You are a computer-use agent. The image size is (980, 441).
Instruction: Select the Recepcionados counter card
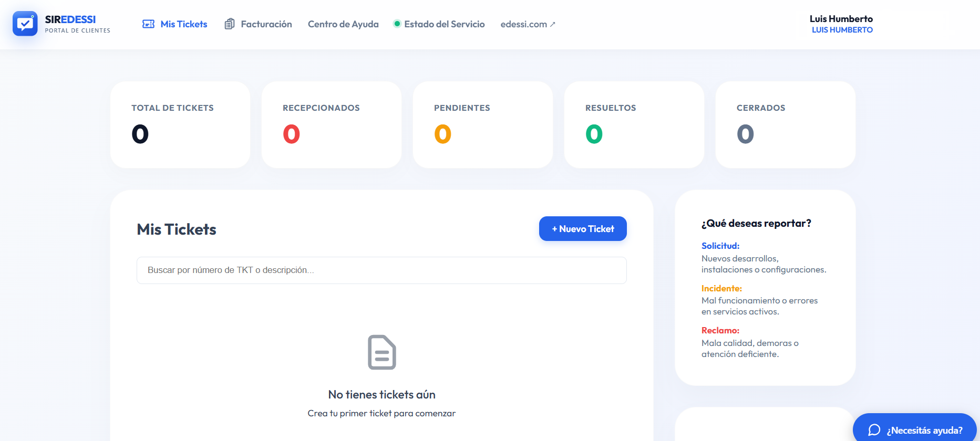pos(332,125)
